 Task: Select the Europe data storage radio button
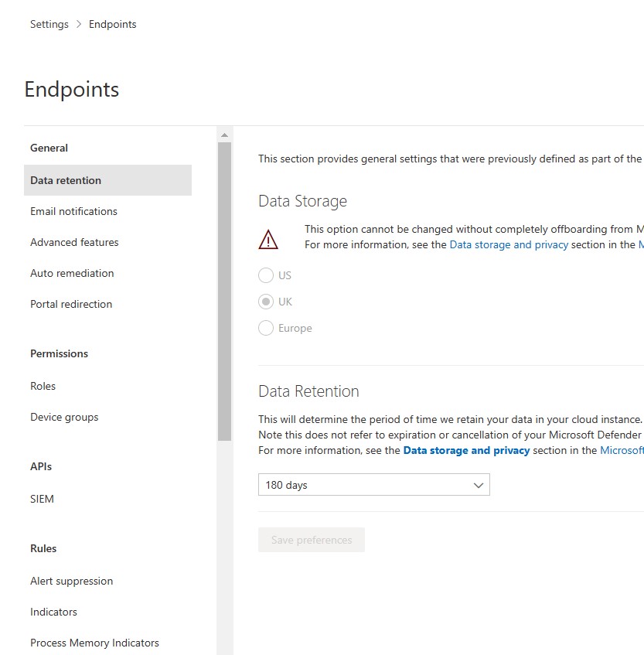coord(266,328)
